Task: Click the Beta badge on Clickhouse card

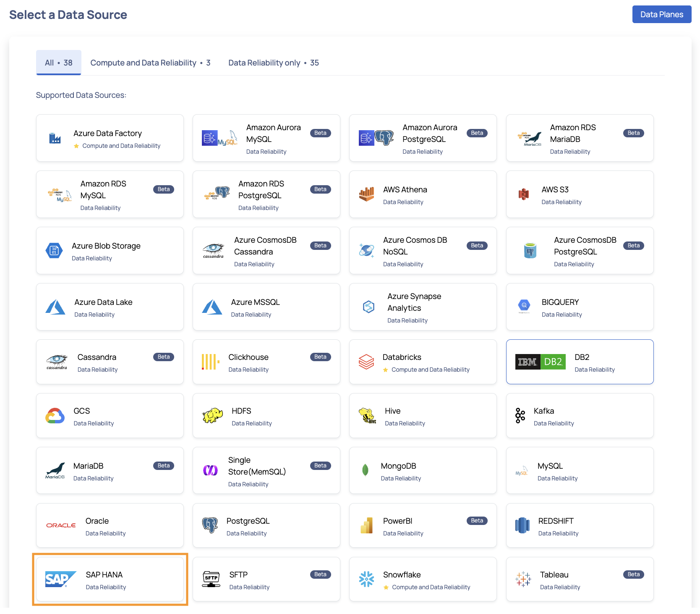Action: coord(321,357)
